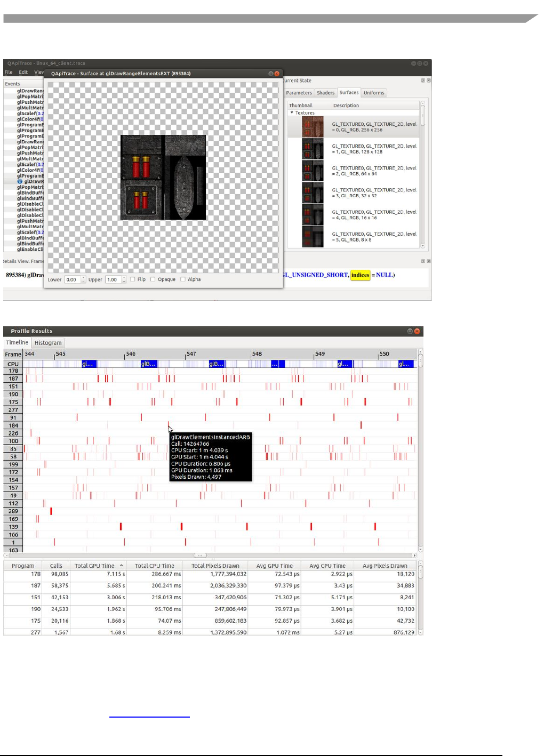This screenshot has width=560, height=756.
Task: Close the Surface viewer dialog
Action: 277,74
